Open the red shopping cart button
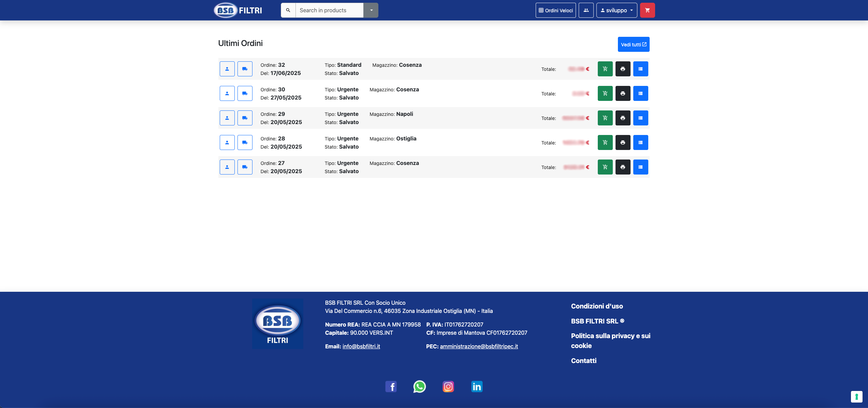The image size is (868, 408). [647, 10]
